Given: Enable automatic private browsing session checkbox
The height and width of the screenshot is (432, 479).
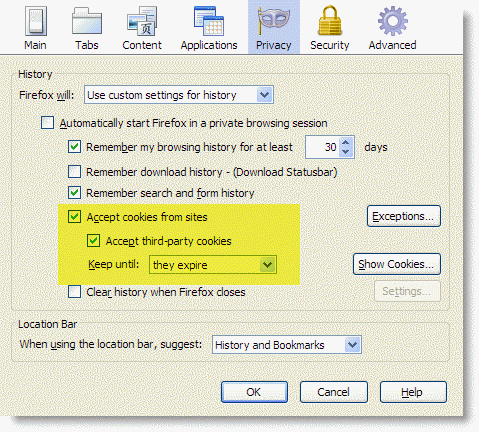Looking at the screenshot, I should coord(47,123).
